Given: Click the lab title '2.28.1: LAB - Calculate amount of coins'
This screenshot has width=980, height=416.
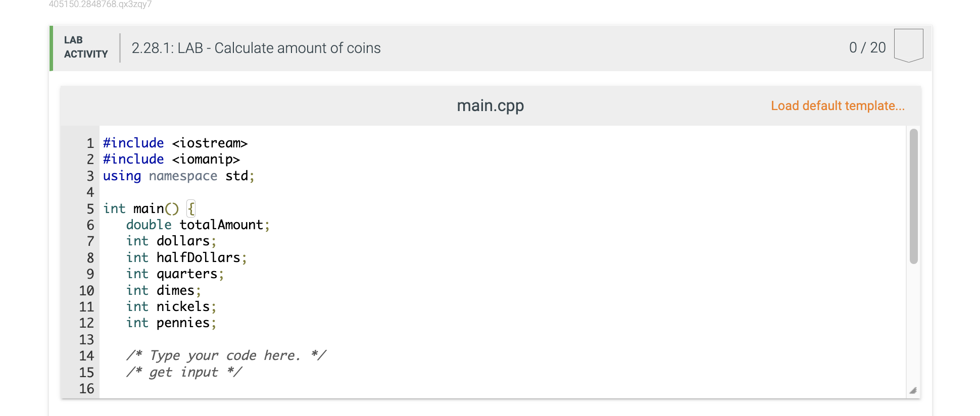Looking at the screenshot, I should pos(257,48).
